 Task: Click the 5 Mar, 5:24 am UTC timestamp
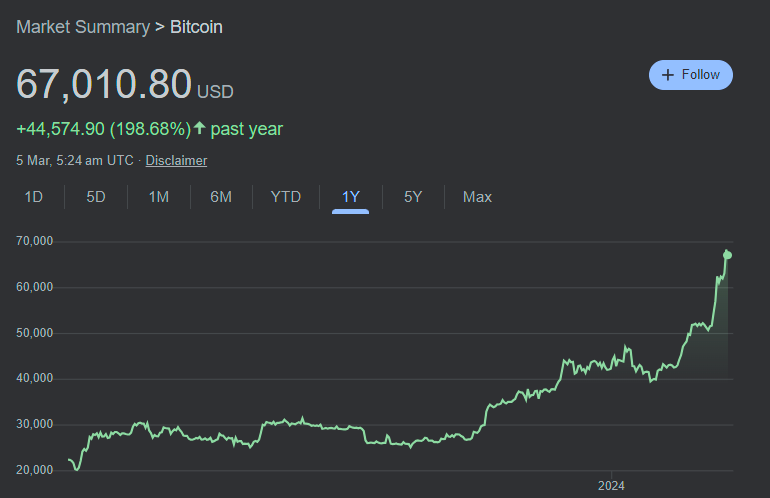[75, 161]
